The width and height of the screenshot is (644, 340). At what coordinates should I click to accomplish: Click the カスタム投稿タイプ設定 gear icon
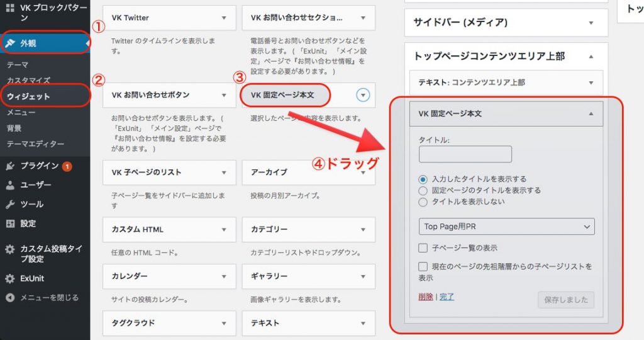(x=10, y=249)
